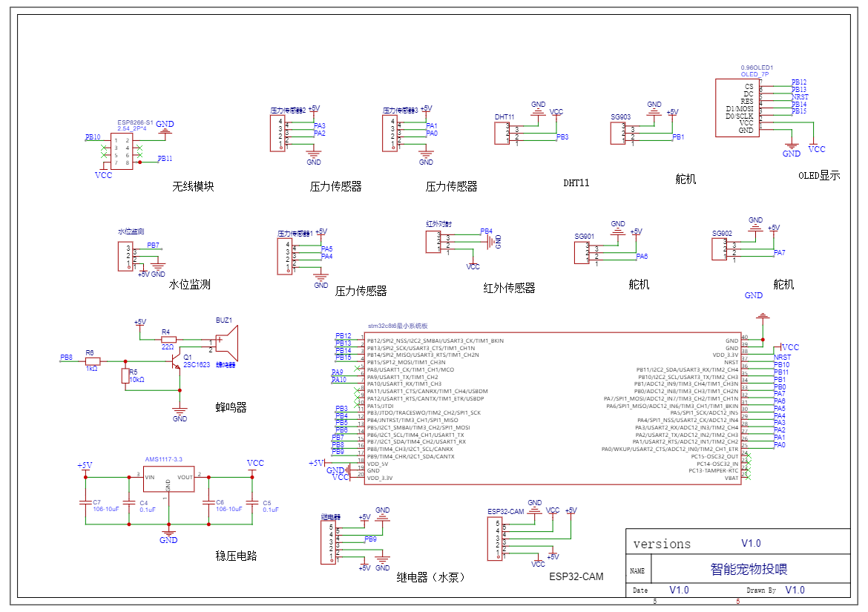Select the 红外对射 infrared connector symbol

click(433, 243)
